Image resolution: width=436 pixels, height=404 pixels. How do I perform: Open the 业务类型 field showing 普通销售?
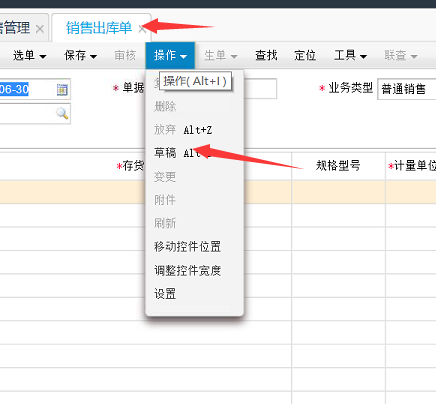point(407,89)
